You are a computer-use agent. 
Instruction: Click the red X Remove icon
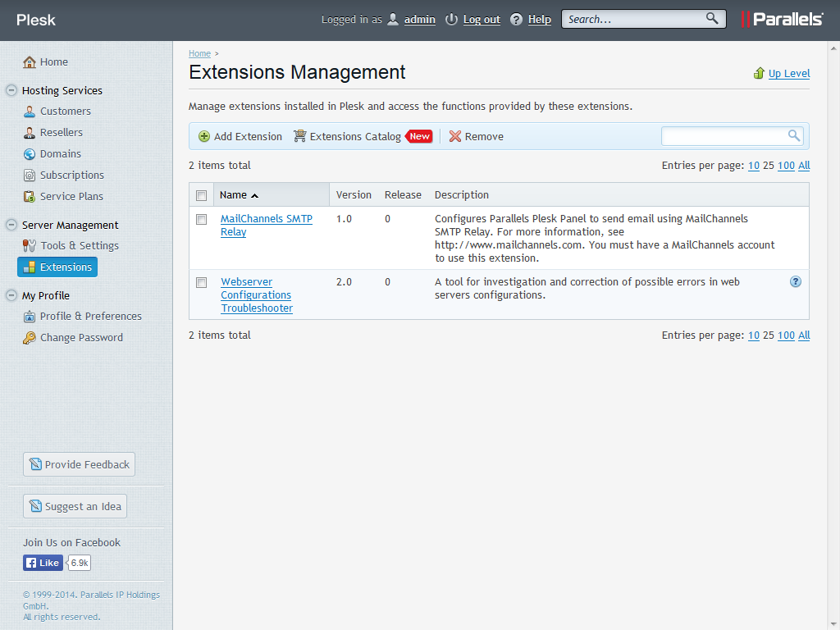coord(454,137)
